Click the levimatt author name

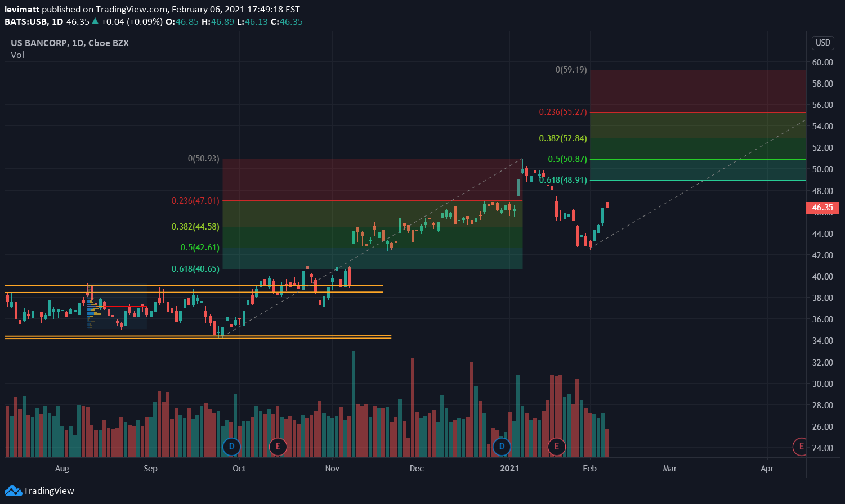coord(21,10)
